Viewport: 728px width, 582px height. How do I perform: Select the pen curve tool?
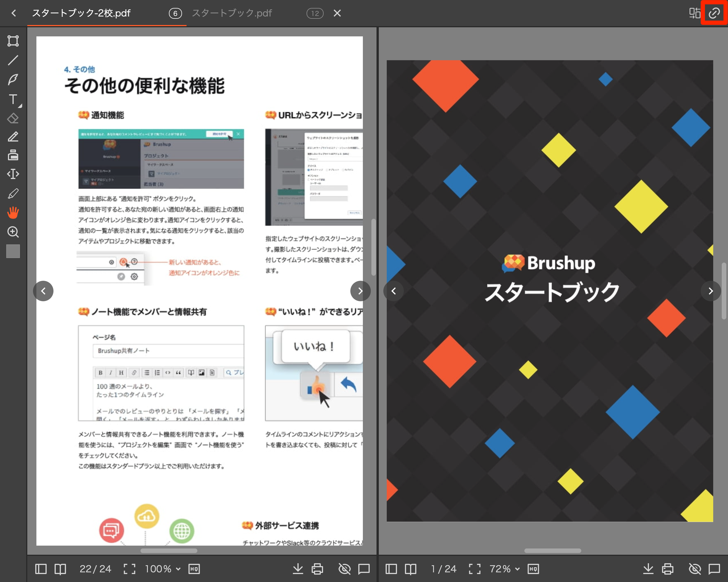(x=13, y=79)
